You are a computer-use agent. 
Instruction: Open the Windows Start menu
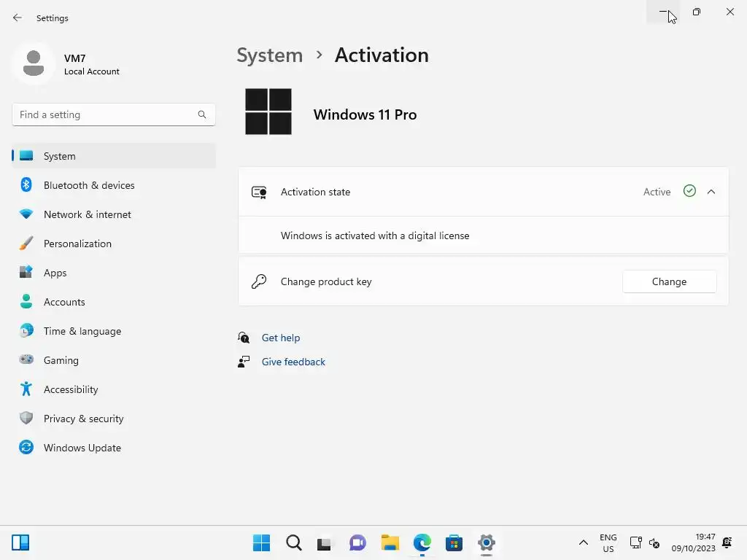pyautogui.click(x=261, y=542)
